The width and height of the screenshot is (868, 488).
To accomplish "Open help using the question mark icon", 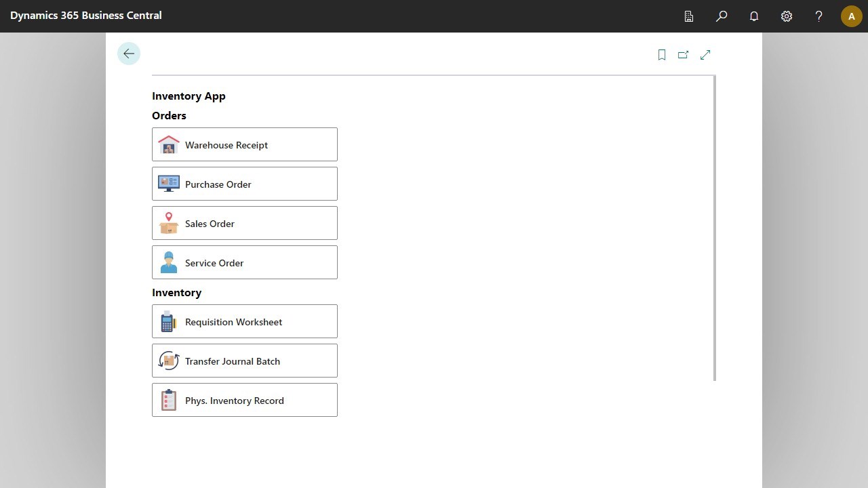I will point(818,16).
